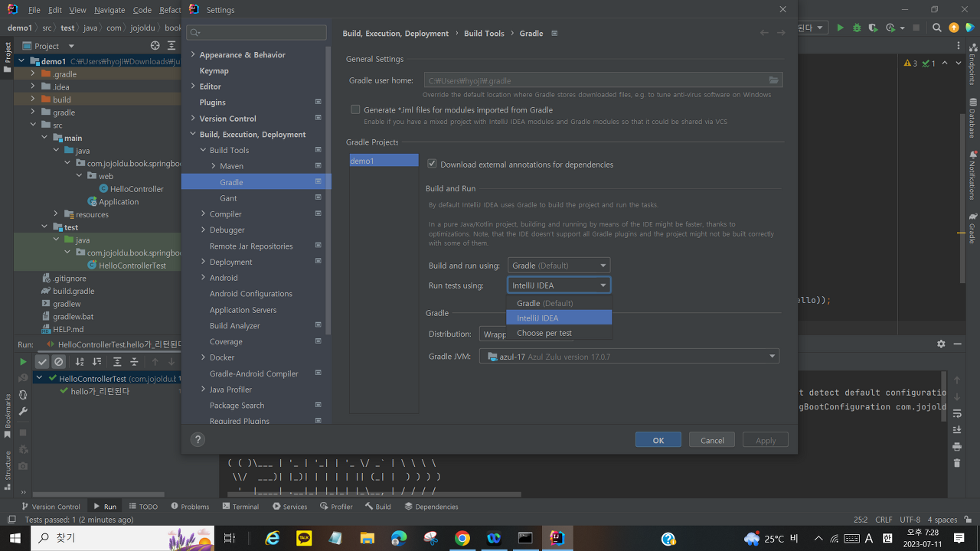
Task: Click the trash clear-all icon in Run panel
Action: (957, 463)
